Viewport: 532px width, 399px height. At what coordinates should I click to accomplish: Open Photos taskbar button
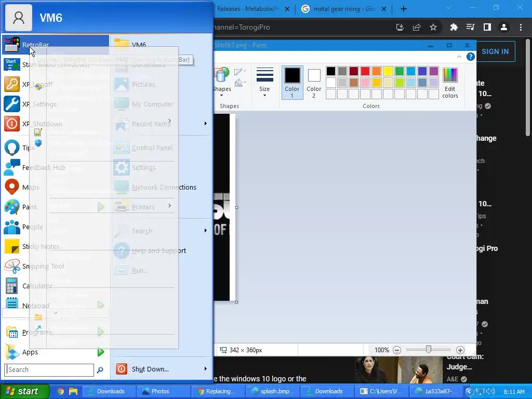163,391
